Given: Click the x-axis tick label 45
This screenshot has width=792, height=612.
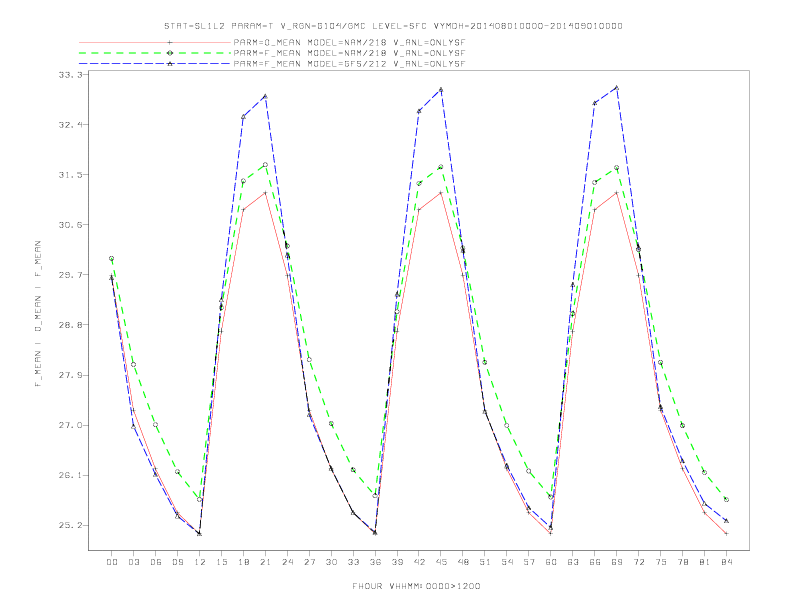Looking at the screenshot, I should pos(441,562).
